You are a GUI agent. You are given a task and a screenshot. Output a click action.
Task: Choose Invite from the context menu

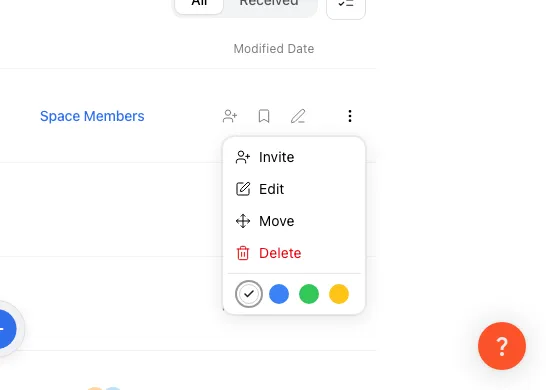point(294,157)
